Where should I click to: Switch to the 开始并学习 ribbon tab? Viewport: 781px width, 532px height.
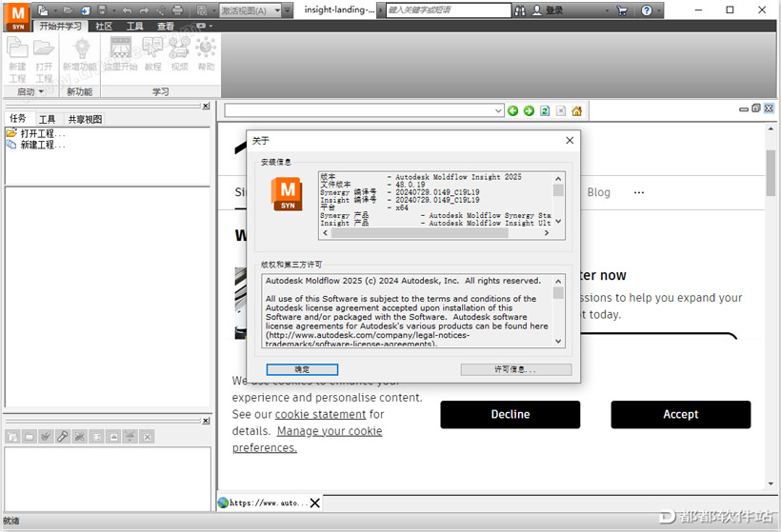click(60, 27)
